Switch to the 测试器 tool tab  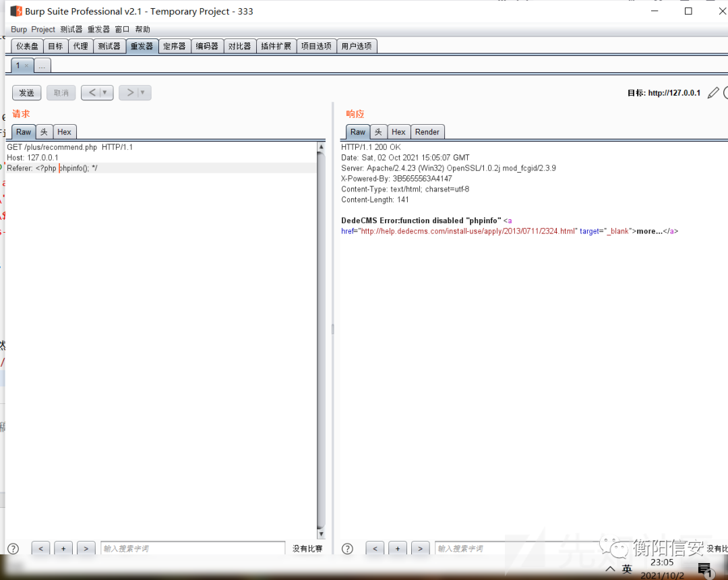[x=110, y=46]
